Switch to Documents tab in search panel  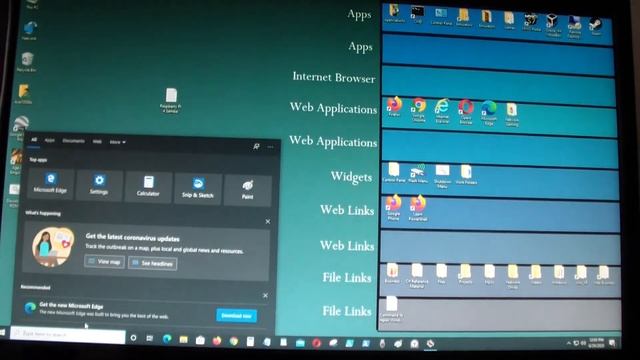click(x=73, y=141)
